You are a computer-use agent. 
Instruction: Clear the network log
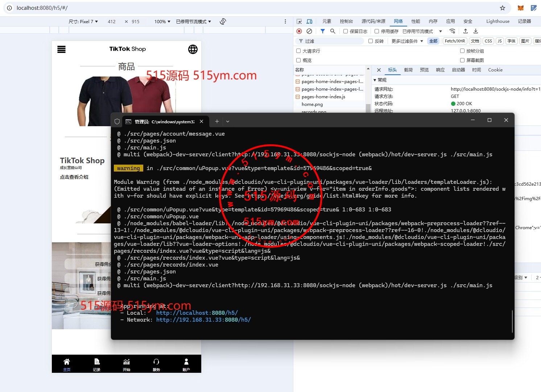point(309,31)
